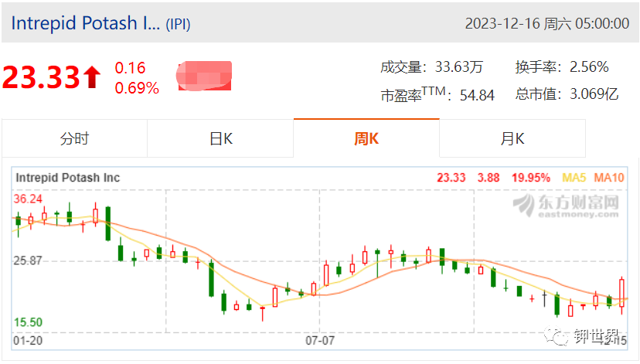The image size is (640, 364).
Task: Click the red up-arrow price icon
Action: (x=92, y=77)
